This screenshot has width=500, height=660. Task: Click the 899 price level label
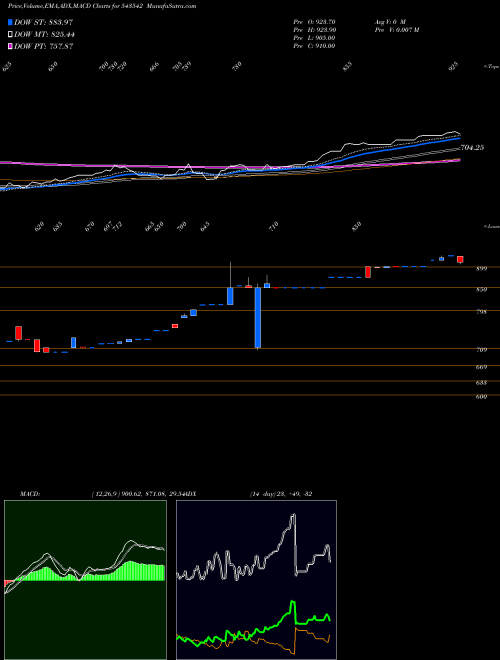pos(481,269)
